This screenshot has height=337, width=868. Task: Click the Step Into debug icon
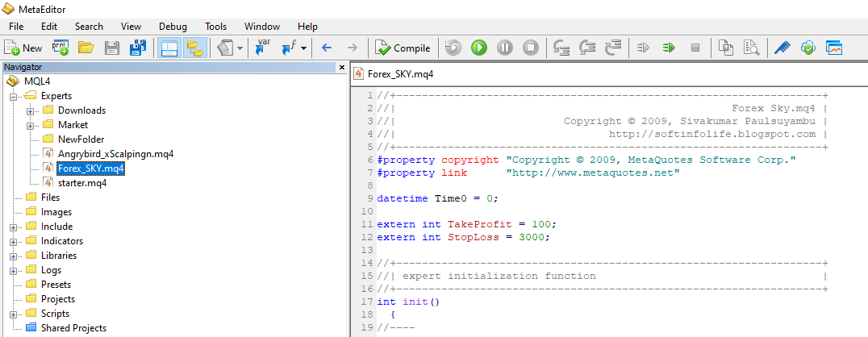pyautogui.click(x=561, y=48)
